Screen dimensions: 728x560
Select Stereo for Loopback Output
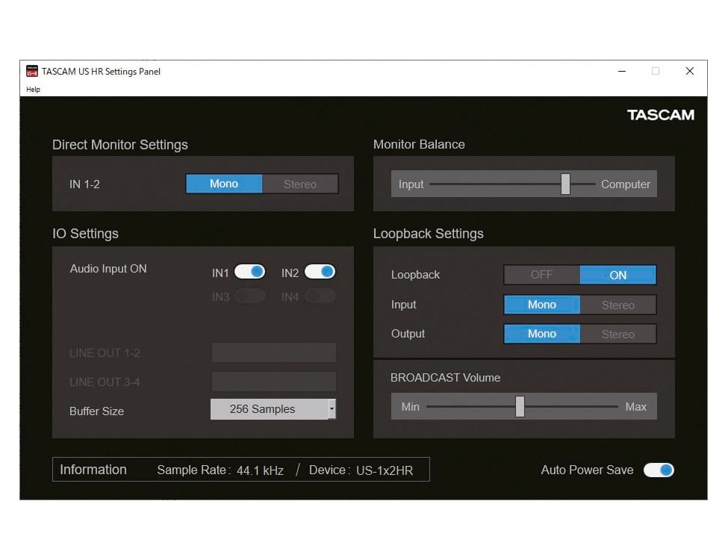click(x=618, y=334)
